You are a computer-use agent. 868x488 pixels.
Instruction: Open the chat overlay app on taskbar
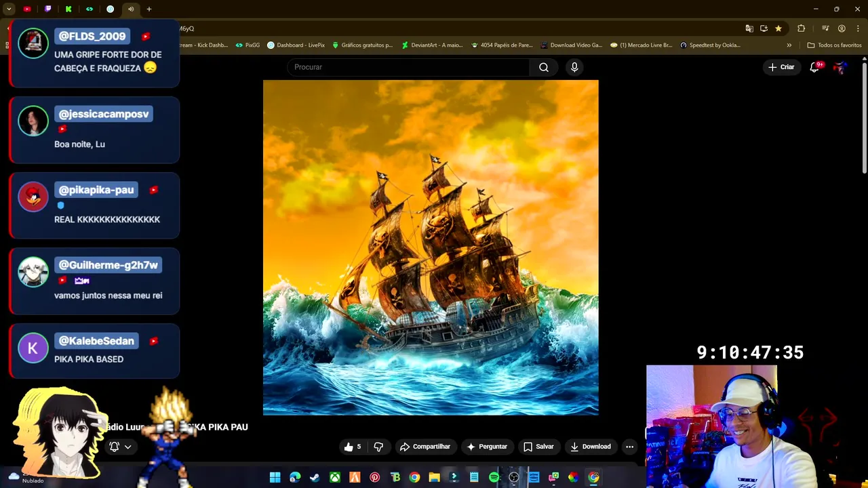click(553, 477)
